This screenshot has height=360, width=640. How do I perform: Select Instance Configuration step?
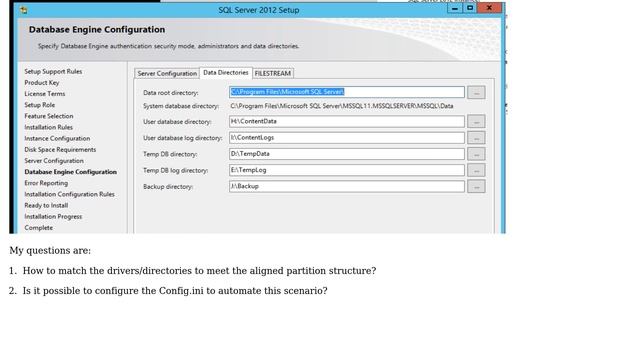coord(57,138)
